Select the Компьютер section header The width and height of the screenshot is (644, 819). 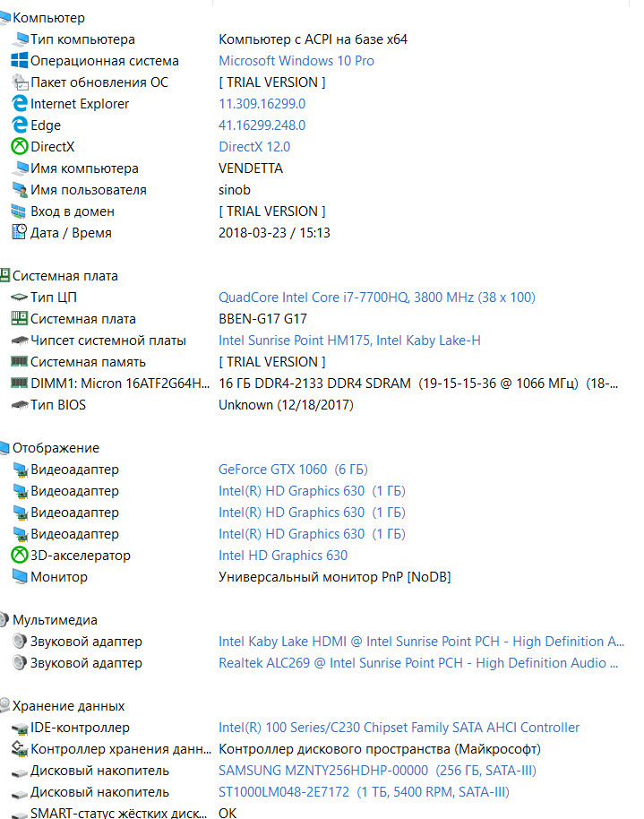click(48, 18)
